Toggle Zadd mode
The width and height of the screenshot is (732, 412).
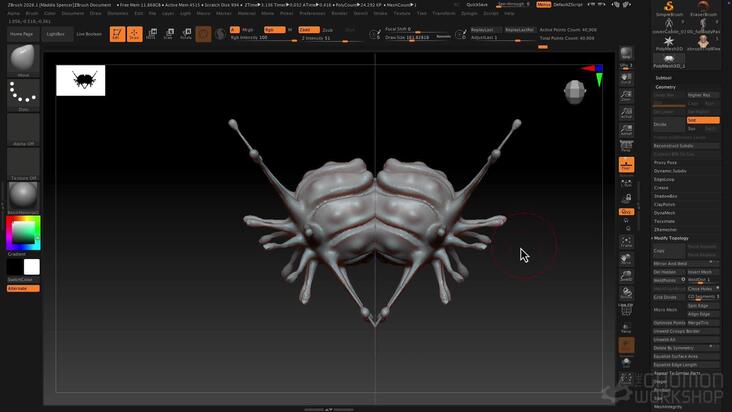[309, 29]
